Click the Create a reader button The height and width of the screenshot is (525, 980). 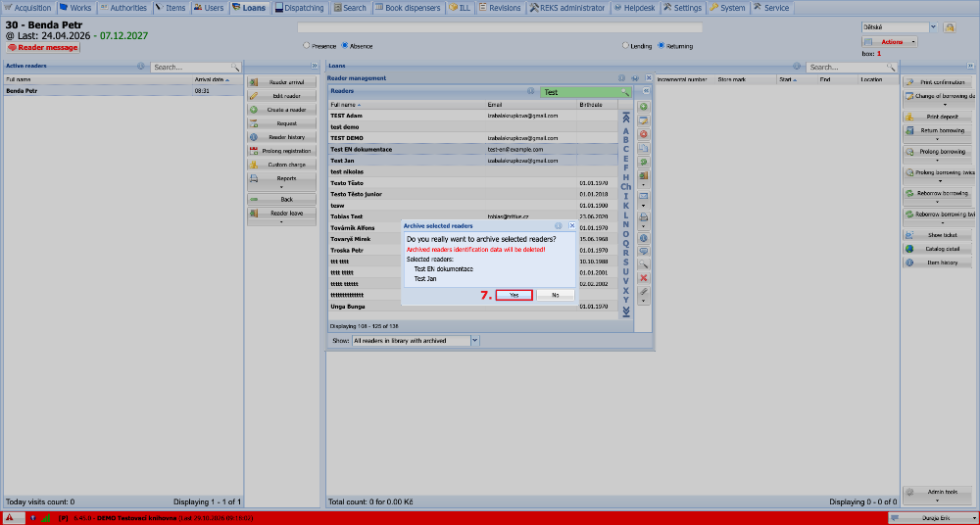click(280, 110)
